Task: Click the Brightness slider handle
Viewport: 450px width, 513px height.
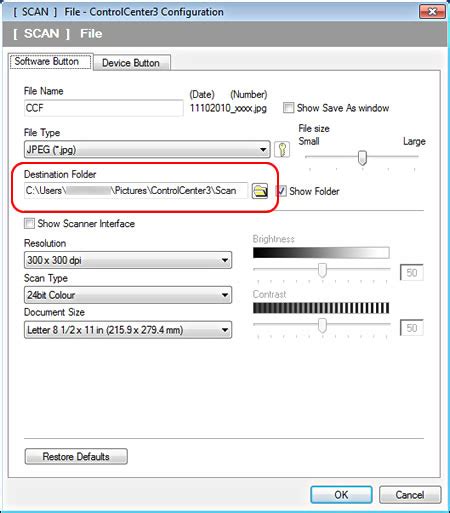Action: click(322, 270)
